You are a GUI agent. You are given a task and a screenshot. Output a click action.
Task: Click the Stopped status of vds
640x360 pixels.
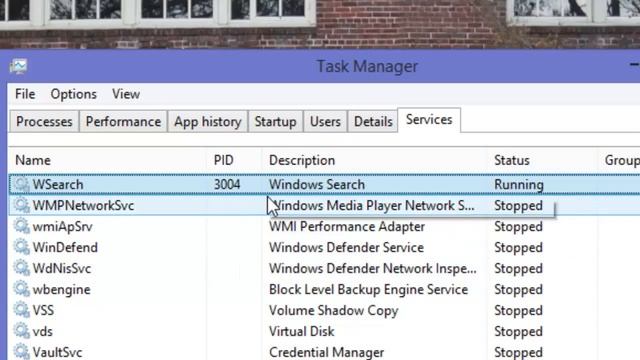tap(518, 332)
